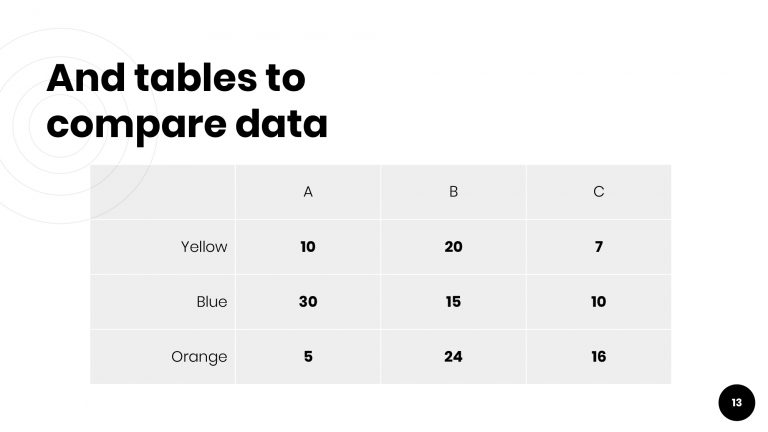The height and width of the screenshot is (432, 768).
Task: Click the cell with value 15
Action: pyautogui.click(x=453, y=302)
